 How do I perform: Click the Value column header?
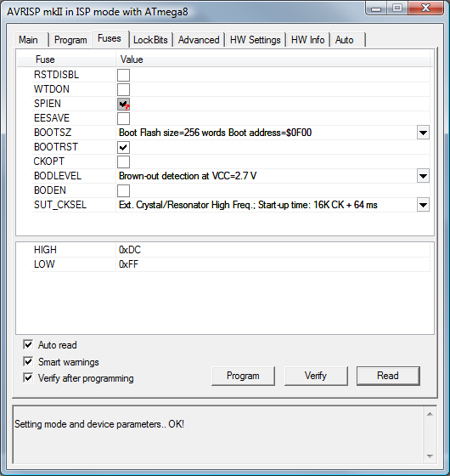coord(273,59)
